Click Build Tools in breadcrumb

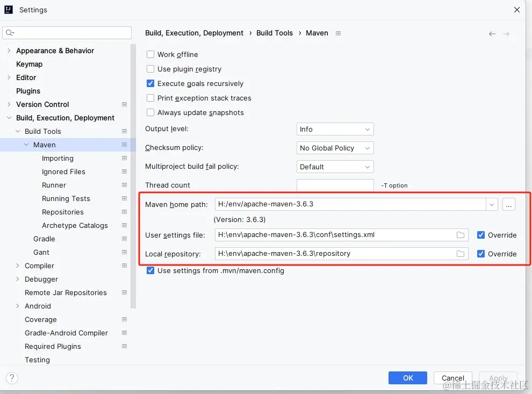(275, 33)
